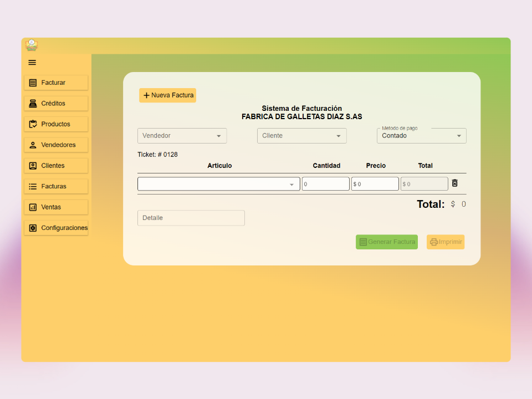Focus the Detalle text field
Viewport: 532px width, 399px height.
tap(191, 218)
